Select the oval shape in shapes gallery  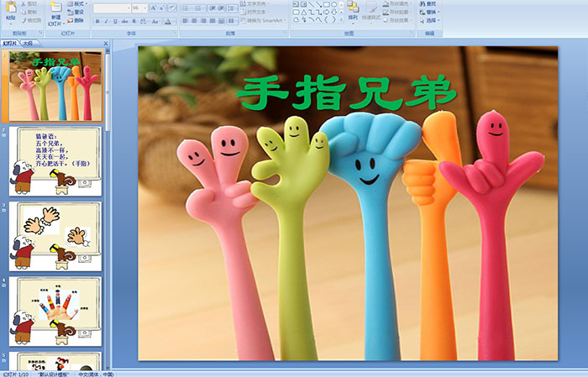click(x=333, y=4)
